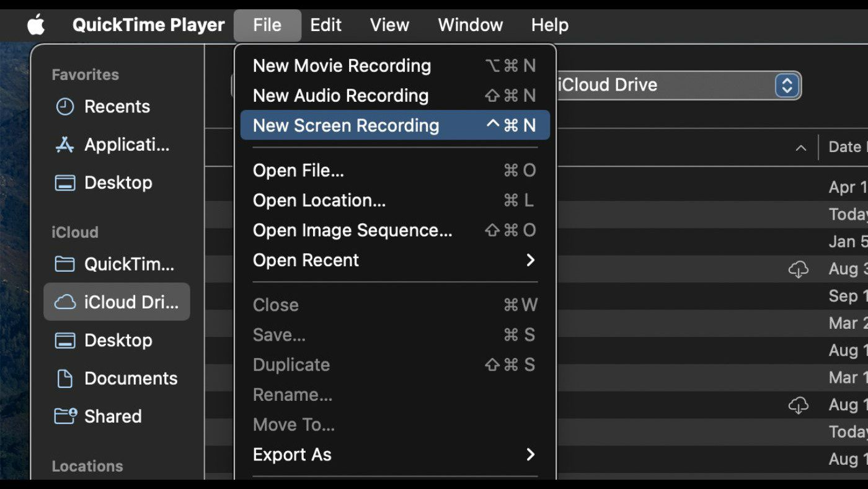Expand the Open Recent submenu
This screenshot has height=489, width=868.
click(530, 260)
